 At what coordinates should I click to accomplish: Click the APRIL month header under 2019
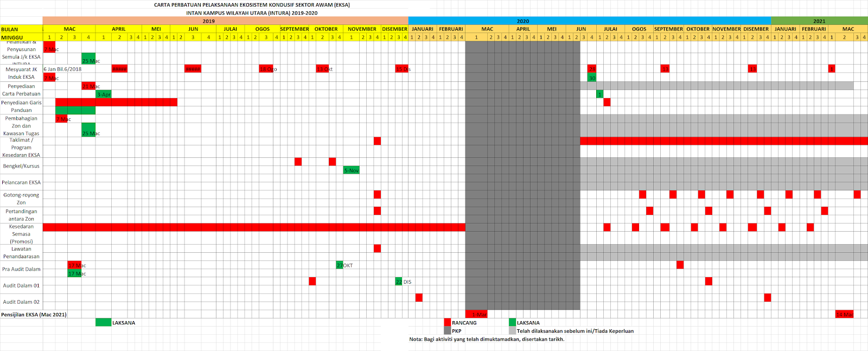click(x=119, y=29)
